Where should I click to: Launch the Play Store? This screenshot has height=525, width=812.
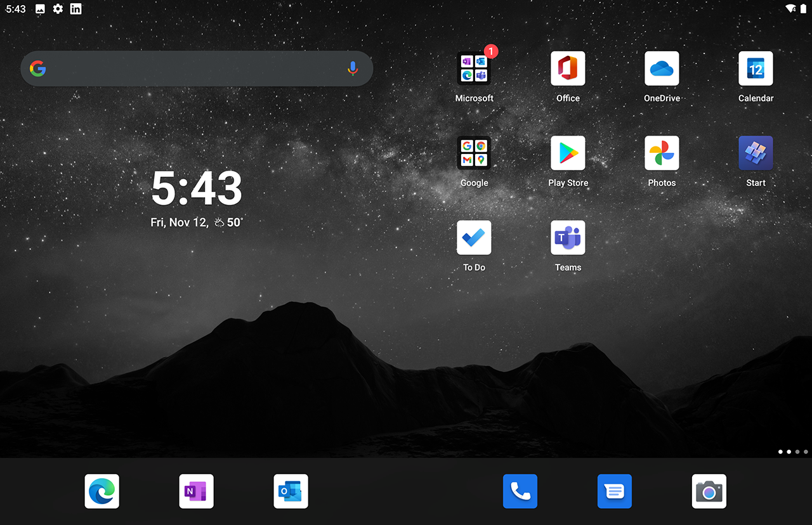tap(568, 153)
